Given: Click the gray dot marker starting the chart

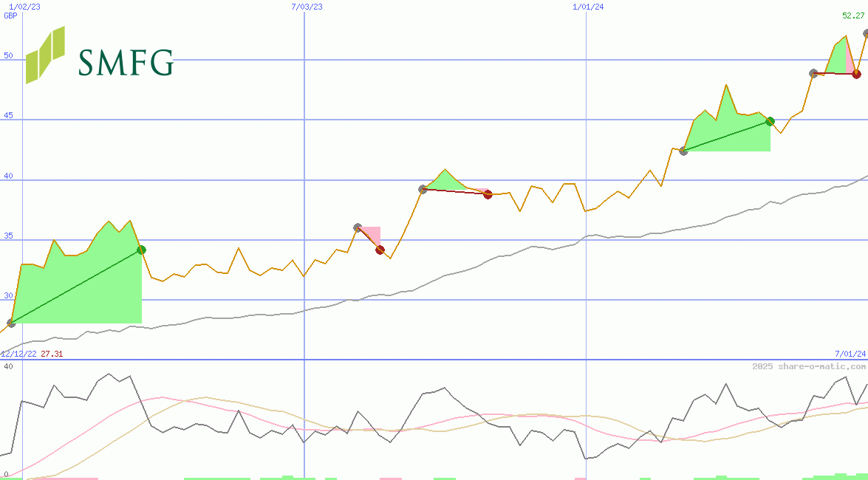Looking at the screenshot, I should 10,323.
